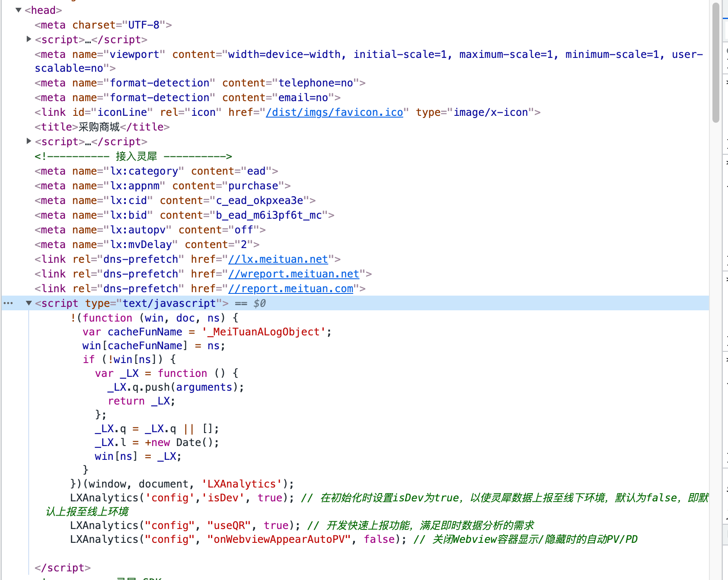Select the 接入灵犀 comment line
728x580 pixels.
point(133,156)
